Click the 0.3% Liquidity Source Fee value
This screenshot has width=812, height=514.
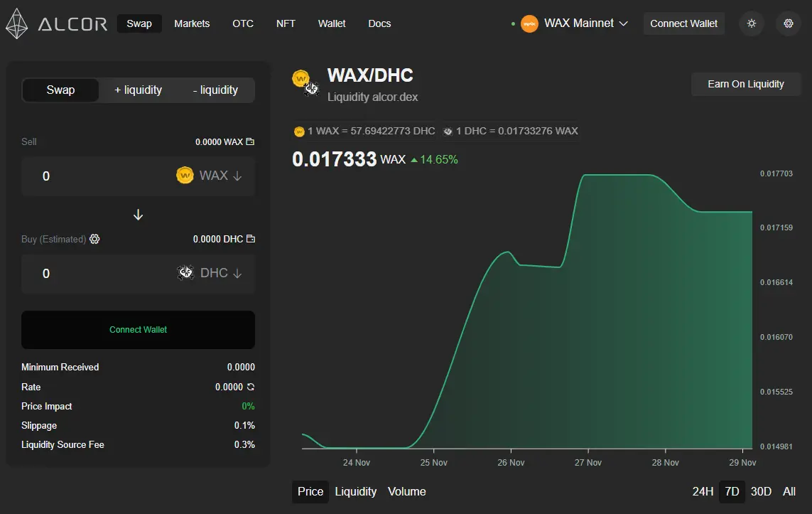244,444
